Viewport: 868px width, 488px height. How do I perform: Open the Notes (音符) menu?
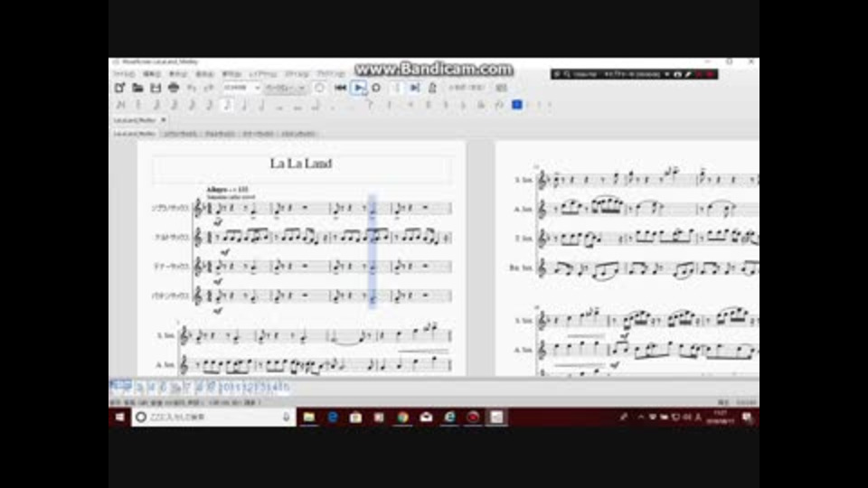click(x=231, y=73)
